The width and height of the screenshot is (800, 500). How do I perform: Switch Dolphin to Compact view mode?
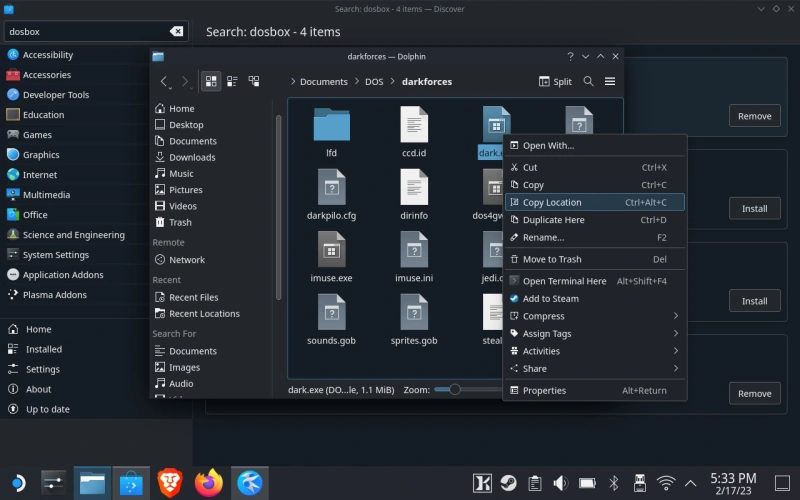click(x=232, y=81)
